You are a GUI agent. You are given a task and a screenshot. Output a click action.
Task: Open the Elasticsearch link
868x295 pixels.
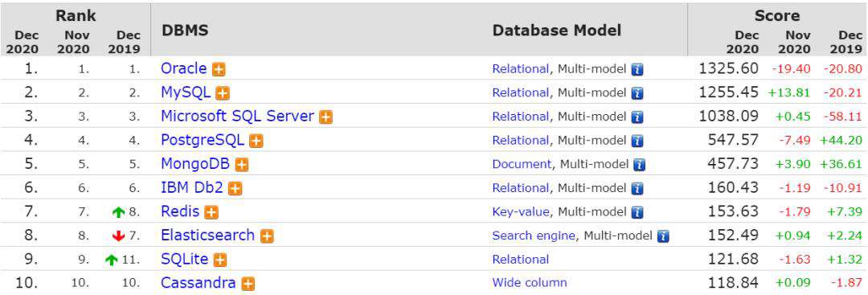click(207, 236)
